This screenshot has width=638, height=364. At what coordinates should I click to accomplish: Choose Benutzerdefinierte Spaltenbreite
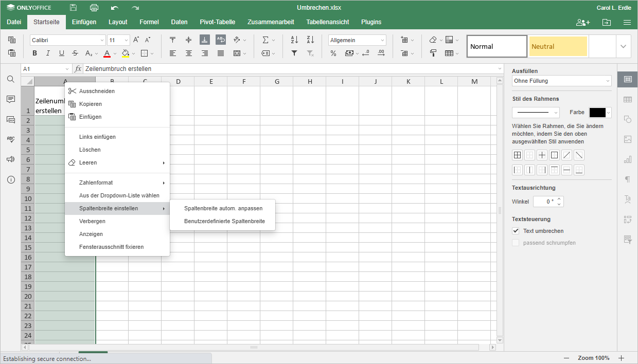pyautogui.click(x=224, y=221)
